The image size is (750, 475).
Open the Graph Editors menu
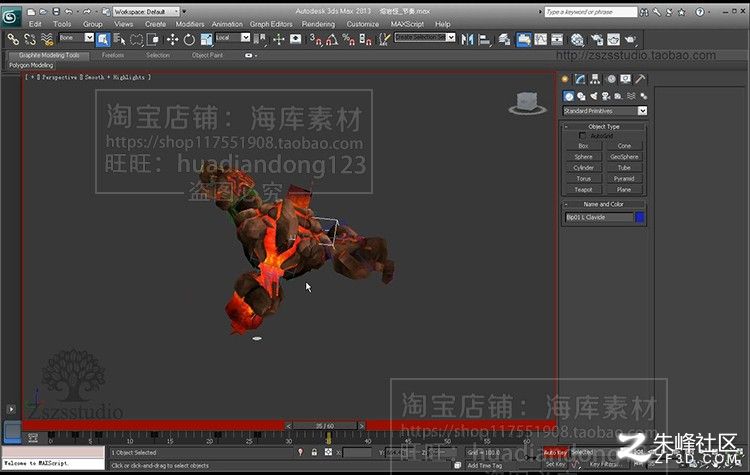pyautogui.click(x=271, y=24)
